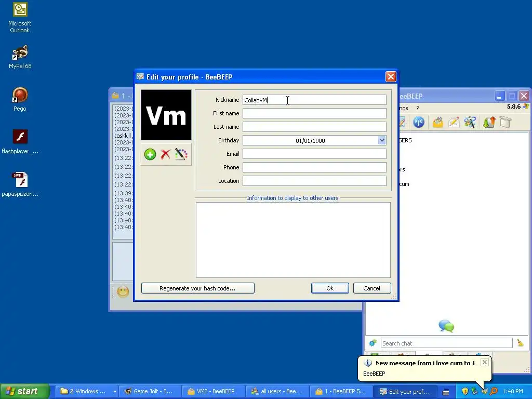Select the Pego desktop shortcut
This screenshot has height=399, width=532.
click(x=20, y=99)
